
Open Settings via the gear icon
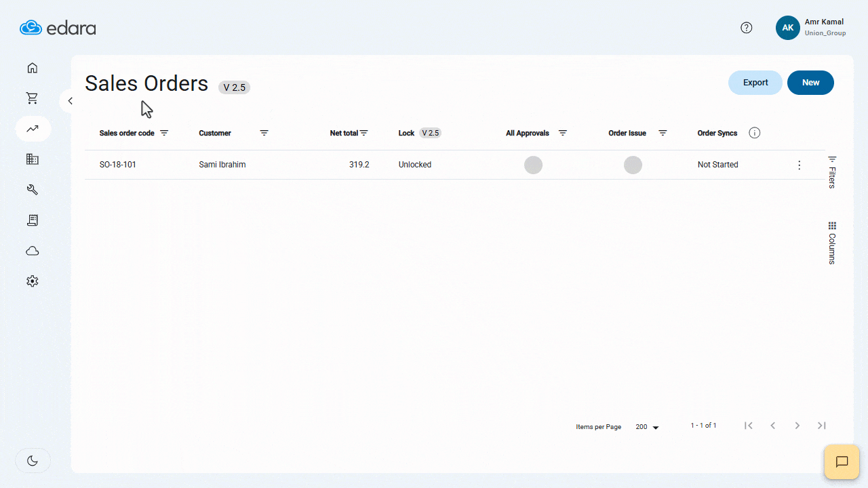[x=32, y=281]
